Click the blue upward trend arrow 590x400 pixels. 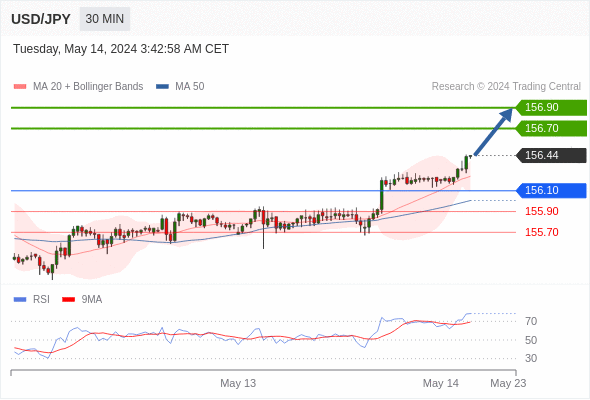[x=493, y=131]
